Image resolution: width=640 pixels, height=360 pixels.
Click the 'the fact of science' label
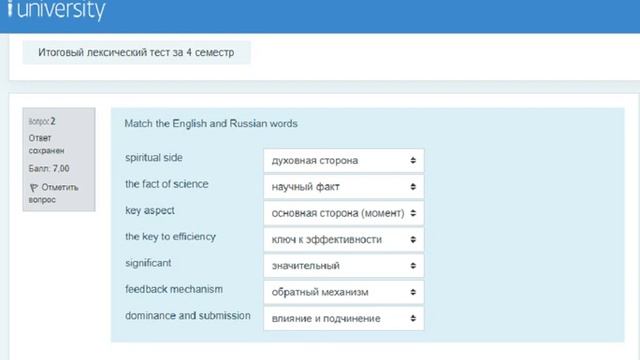167,184
